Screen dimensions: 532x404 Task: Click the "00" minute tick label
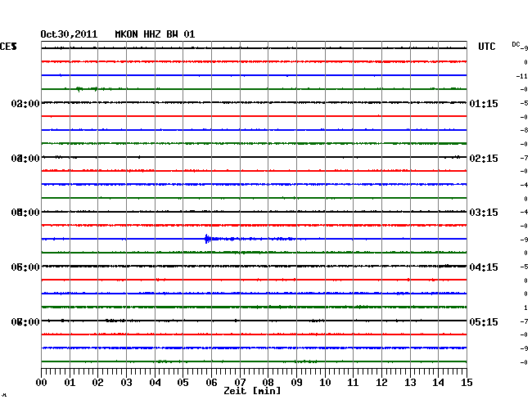pyautogui.click(x=42, y=383)
